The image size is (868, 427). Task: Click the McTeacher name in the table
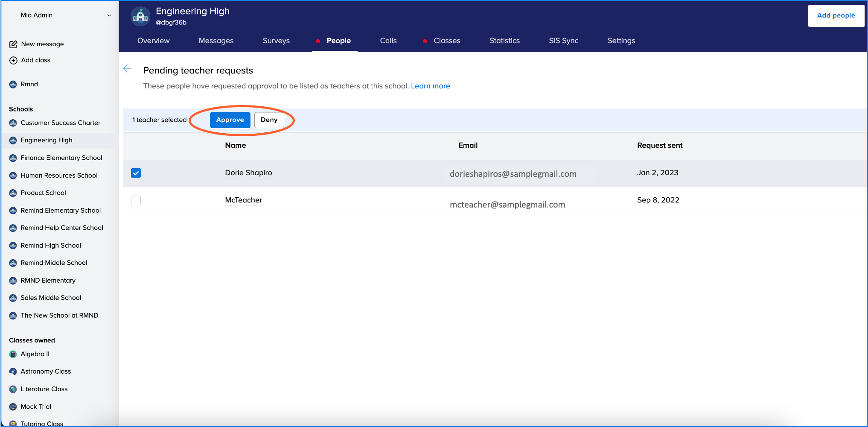(x=243, y=200)
